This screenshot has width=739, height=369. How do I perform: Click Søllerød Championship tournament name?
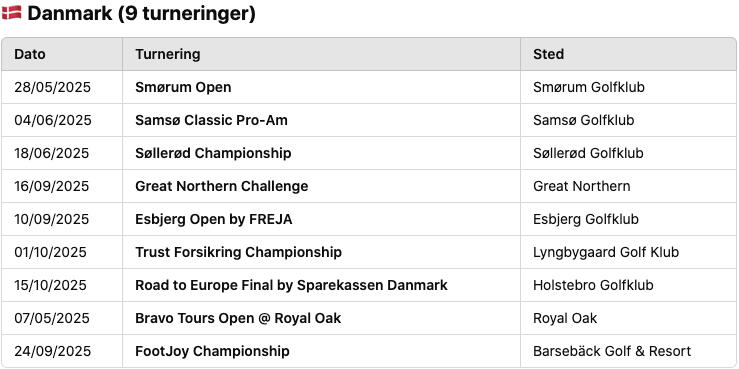[x=213, y=153]
